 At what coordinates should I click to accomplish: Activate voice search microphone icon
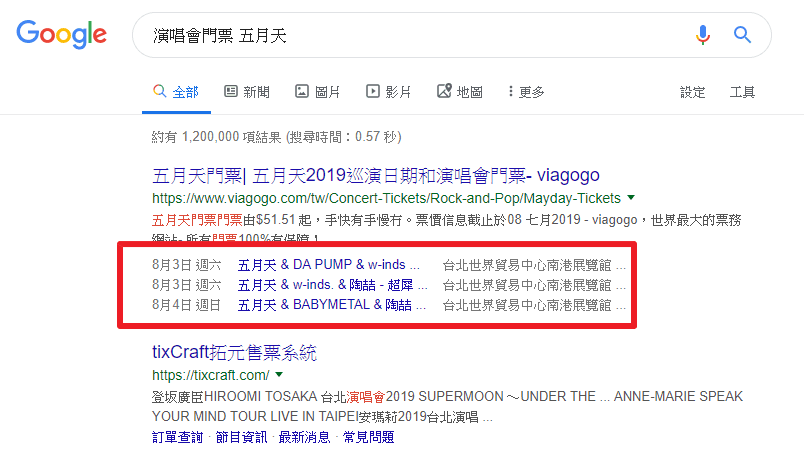[702, 35]
